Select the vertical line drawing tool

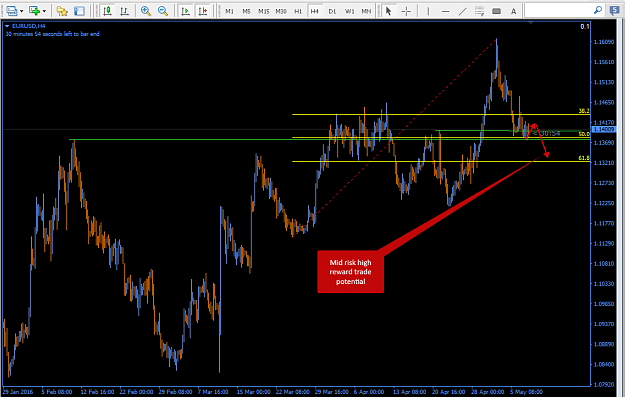[428, 11]
